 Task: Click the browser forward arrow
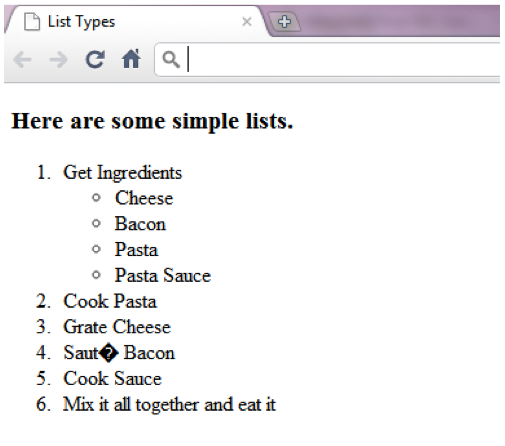59,60
